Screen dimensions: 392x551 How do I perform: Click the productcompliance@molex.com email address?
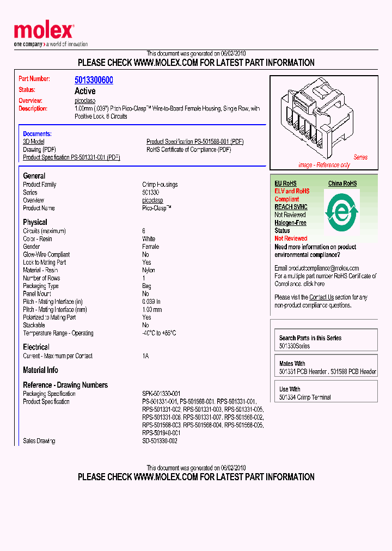coord(324,268)
